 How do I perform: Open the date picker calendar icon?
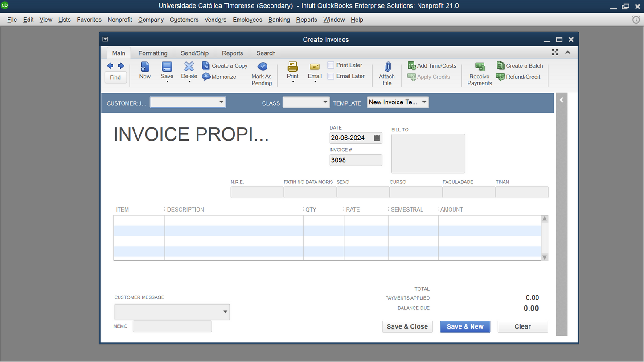(377, 138)
